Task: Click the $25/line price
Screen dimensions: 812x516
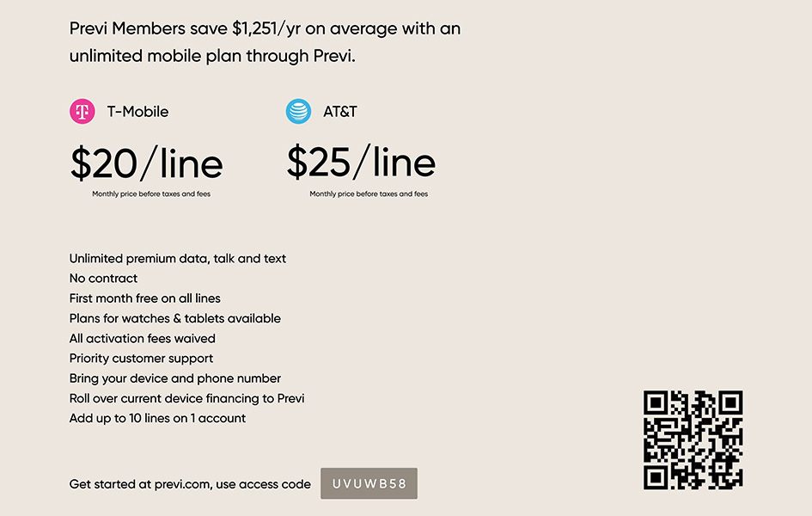Action: point(361,163)
